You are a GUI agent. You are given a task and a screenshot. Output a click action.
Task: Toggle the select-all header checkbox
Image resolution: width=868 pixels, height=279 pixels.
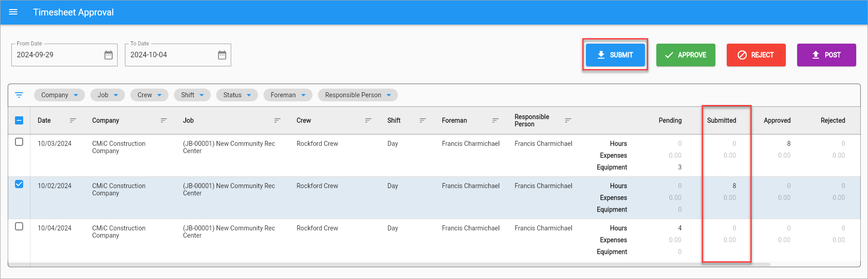point(19,120)
